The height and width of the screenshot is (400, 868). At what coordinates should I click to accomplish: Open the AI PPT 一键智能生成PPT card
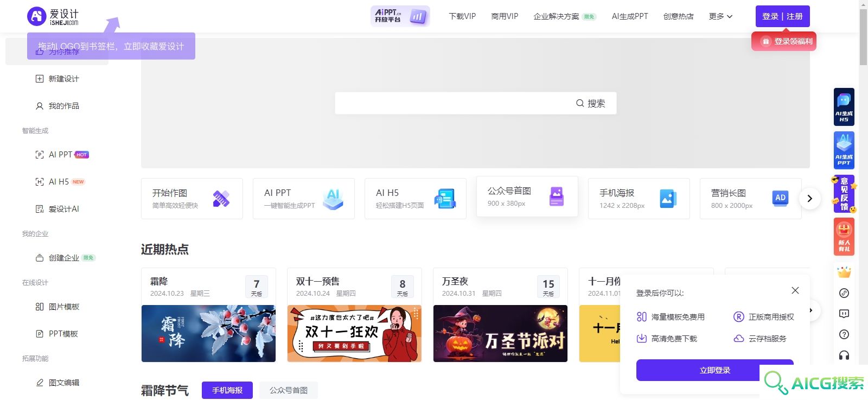(x=304, y=199)
